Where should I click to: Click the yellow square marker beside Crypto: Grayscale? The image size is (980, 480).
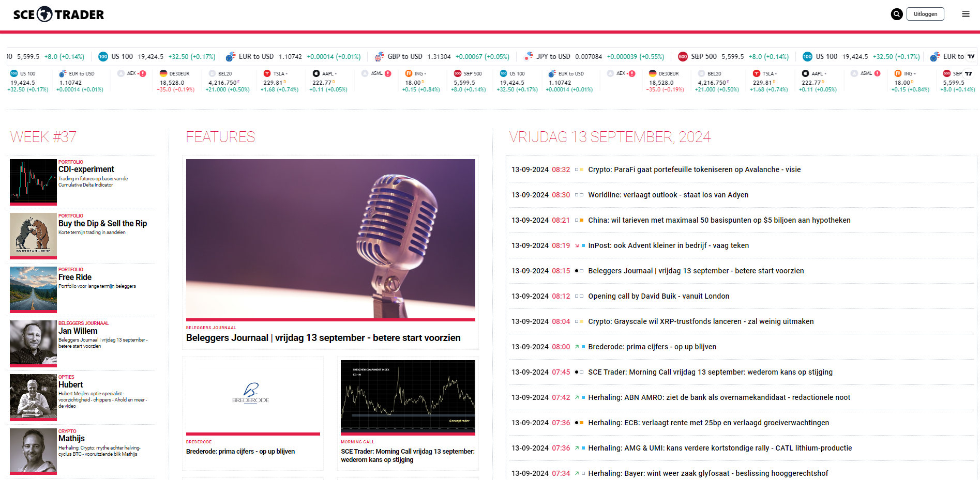coord(582,321)
